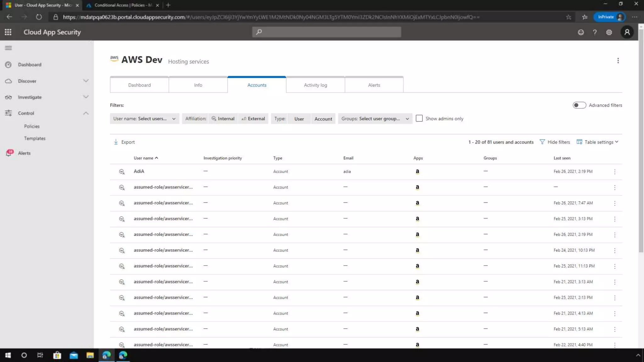This screenshot has width=644, height=362.
Task: Switch to the Alerts tab
Action: (x=374, y=85)
